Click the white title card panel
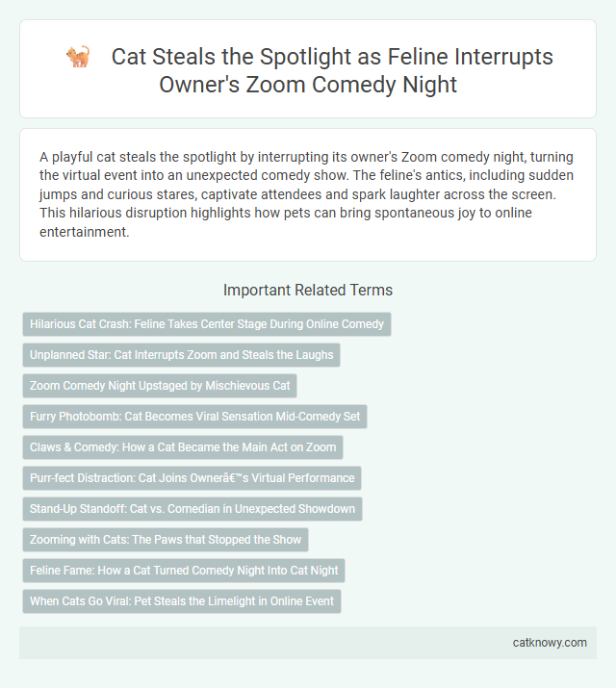616x688 pixels. [x=308, y=68]
